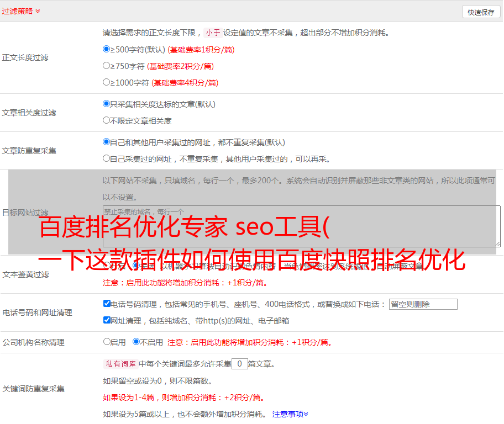The image size is (504, 424).
Task: Collapse the 过滤策略 section chevron
Action: click(38, 11)
